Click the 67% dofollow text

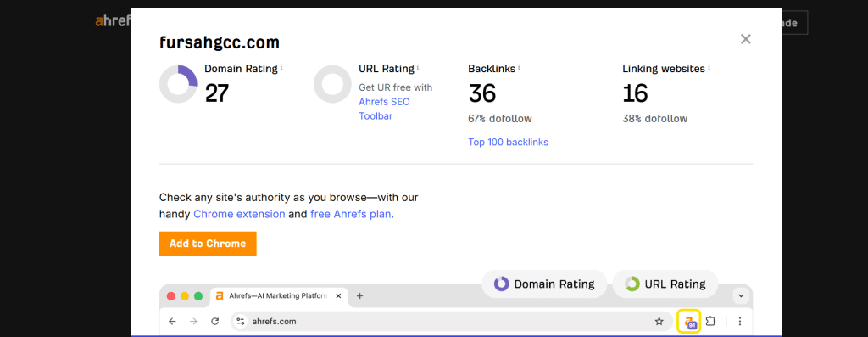coord(500,119)
